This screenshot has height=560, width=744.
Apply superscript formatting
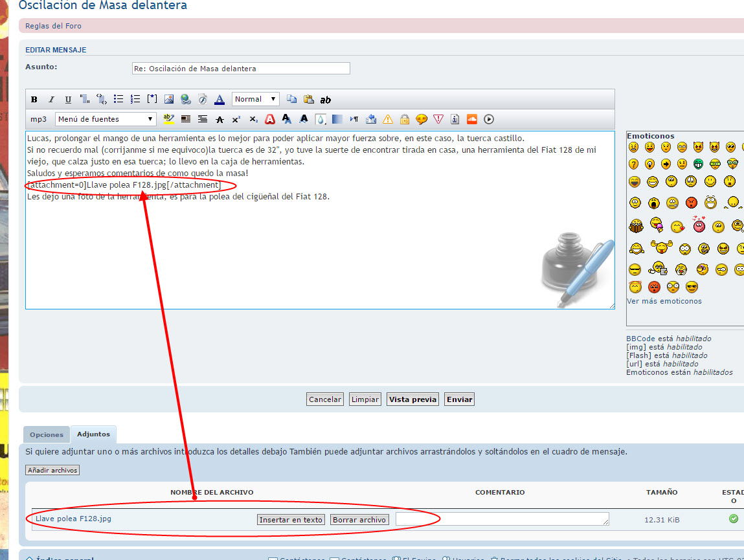tap(236, 119)
